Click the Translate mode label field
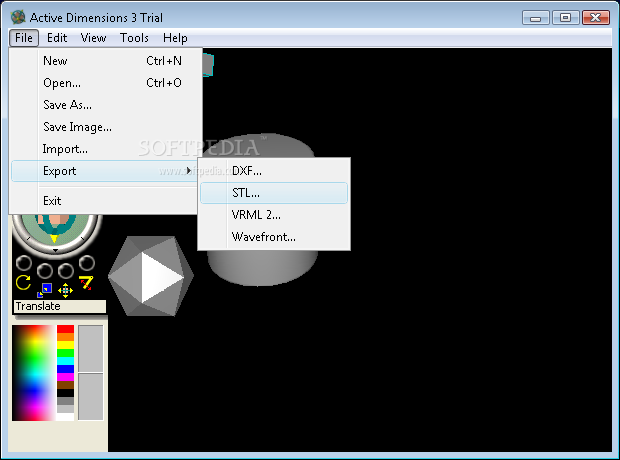This screenshot has height=460, width=620. click(x=60, y=307)
